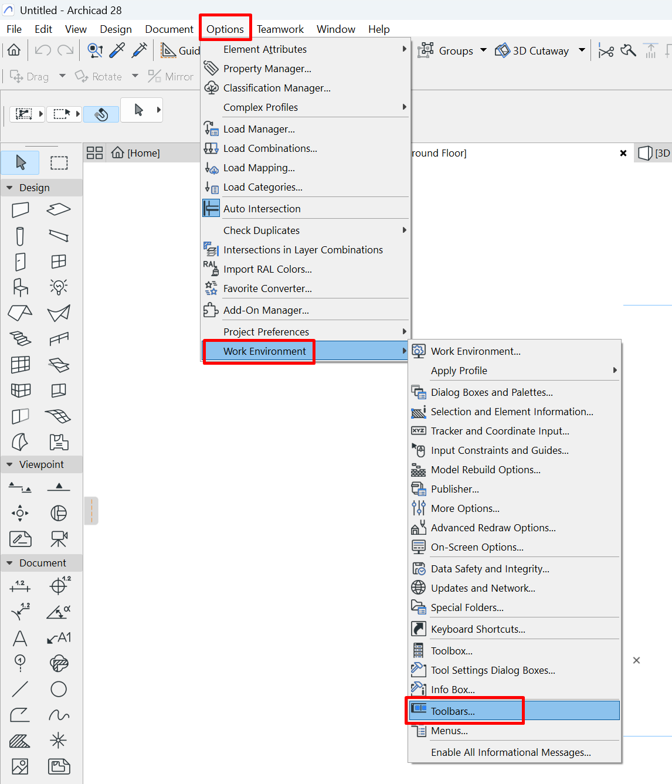672x784 pixels.
Task: Select the Marquee tool in toolbox
Action: (59, 162)
